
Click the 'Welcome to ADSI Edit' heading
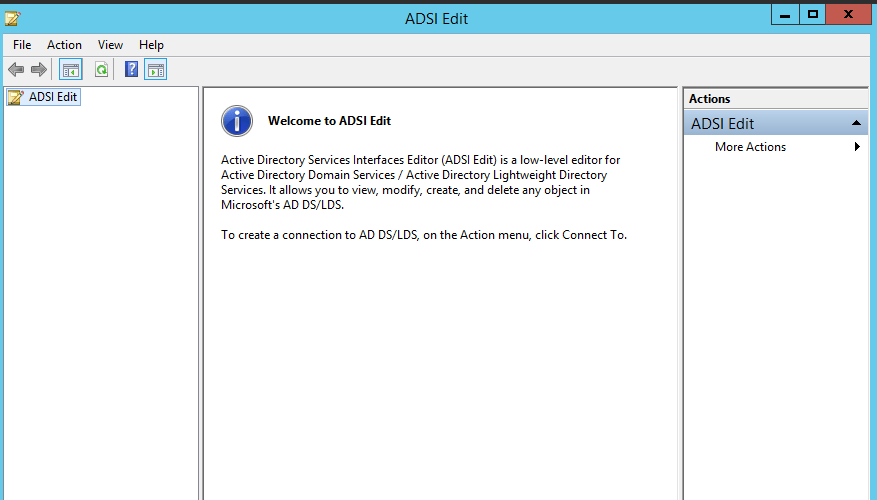[329, 121]
